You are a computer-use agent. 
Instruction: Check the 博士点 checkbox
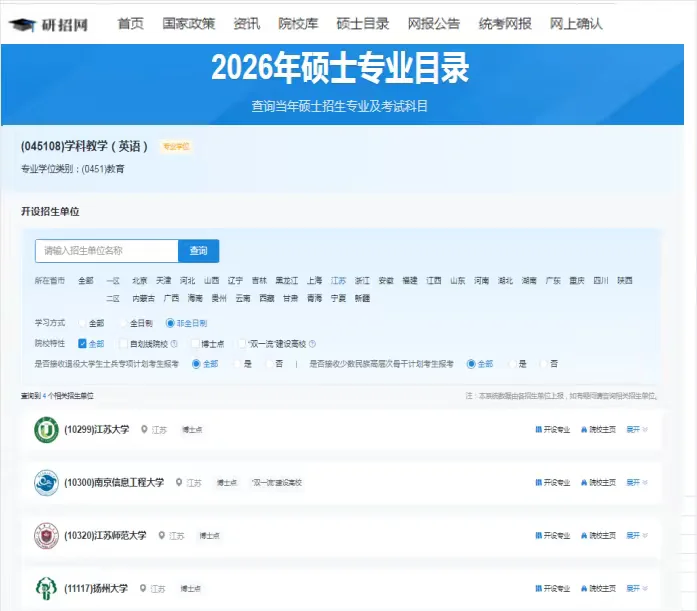195,343
